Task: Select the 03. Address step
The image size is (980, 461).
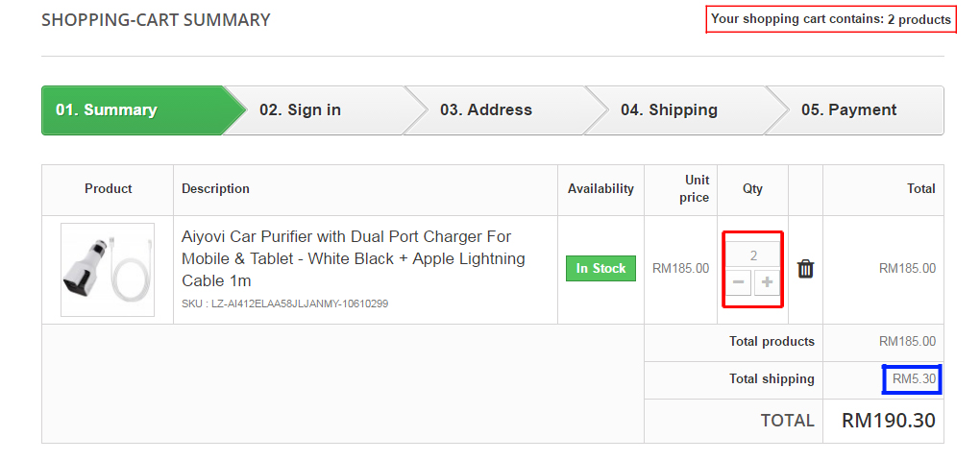Action: (485, 110)
